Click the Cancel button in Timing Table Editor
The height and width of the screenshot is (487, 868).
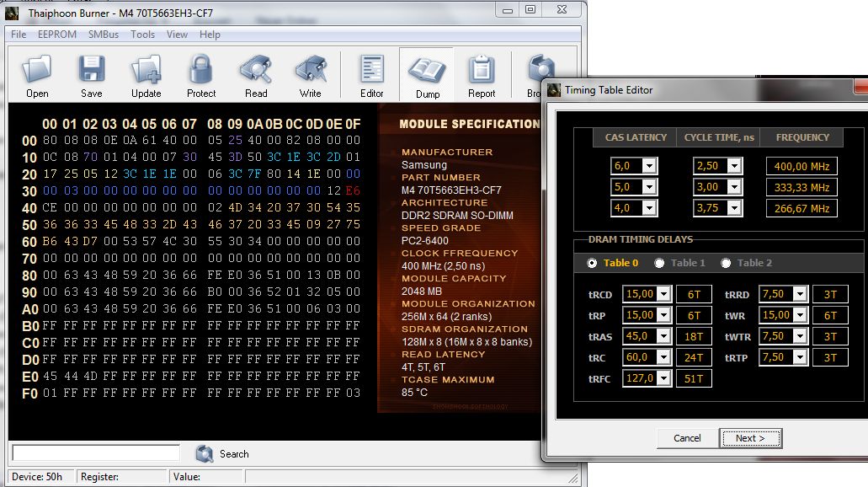coord(687,438)
